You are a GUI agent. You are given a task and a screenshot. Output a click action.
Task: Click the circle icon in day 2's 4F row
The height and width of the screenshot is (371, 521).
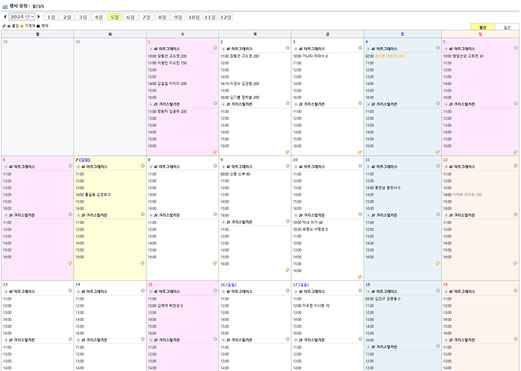pyautogui.click(x=288, y=48)
